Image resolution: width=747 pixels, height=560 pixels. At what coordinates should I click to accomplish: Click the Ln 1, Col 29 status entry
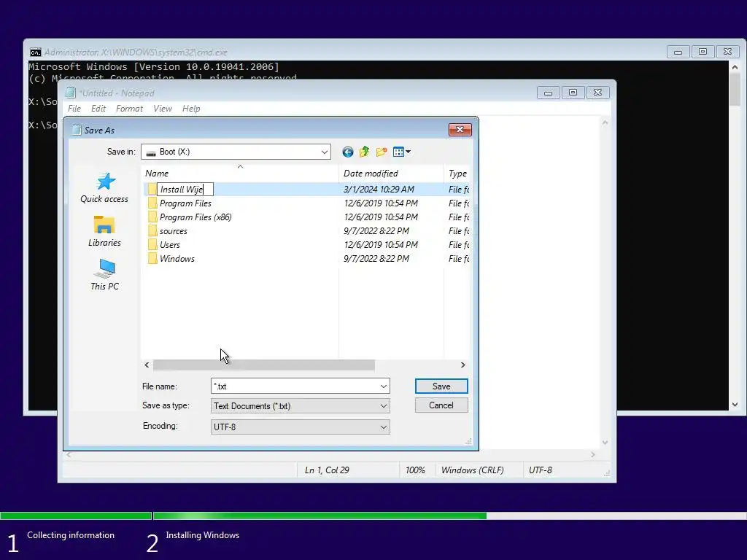point(327,470)
